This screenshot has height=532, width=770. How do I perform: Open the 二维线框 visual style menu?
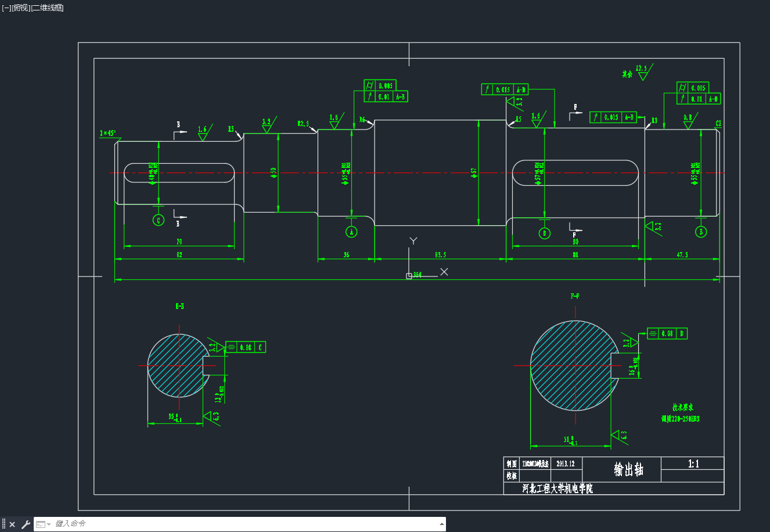(x=47, y=8)
